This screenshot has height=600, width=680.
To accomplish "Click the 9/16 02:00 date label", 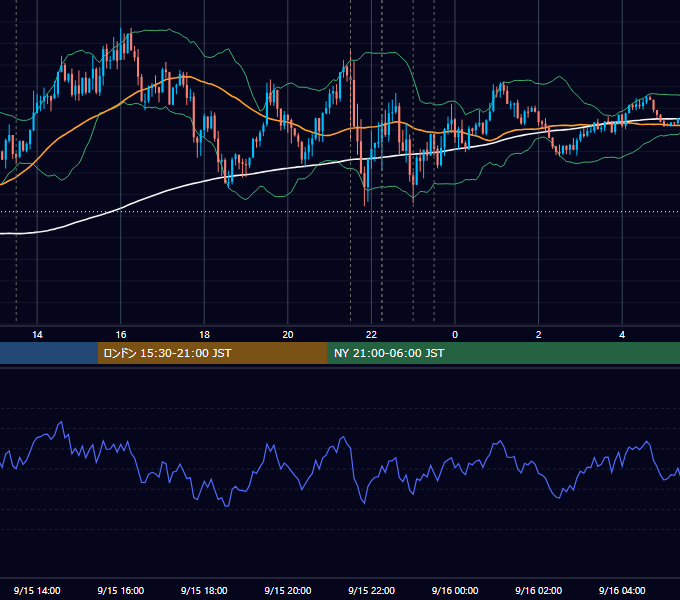I will (538, 590).
